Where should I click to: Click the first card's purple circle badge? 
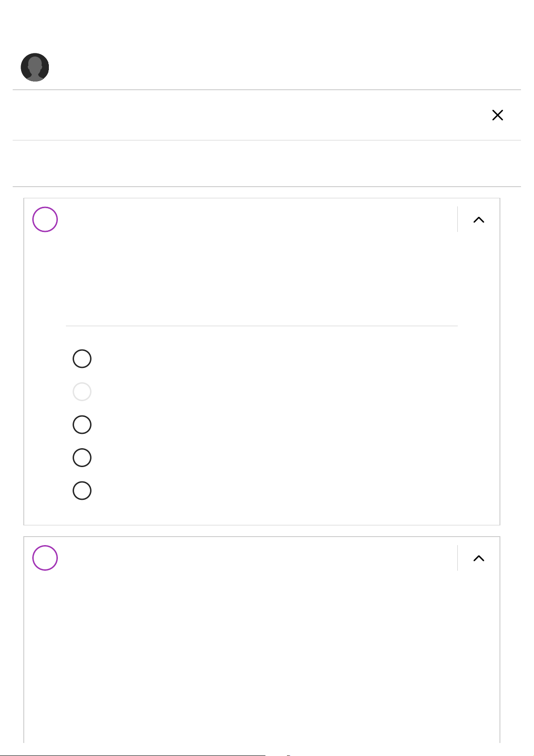pos(45,219)
